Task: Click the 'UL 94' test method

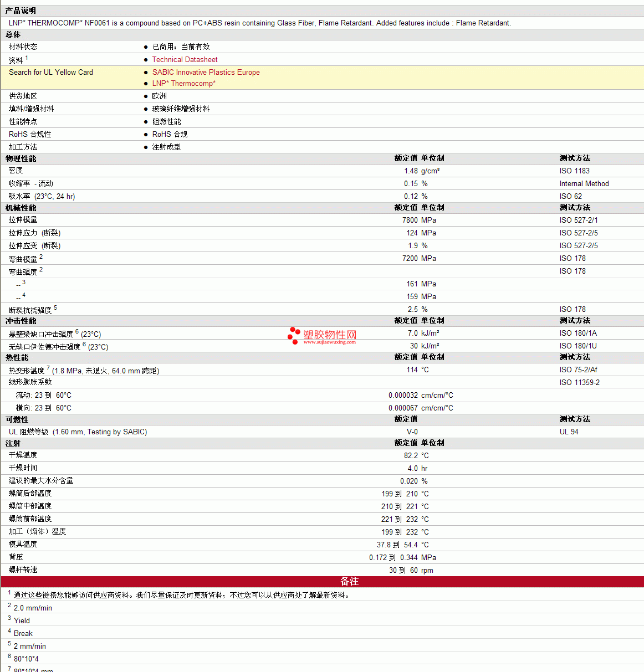Action: 569,432
